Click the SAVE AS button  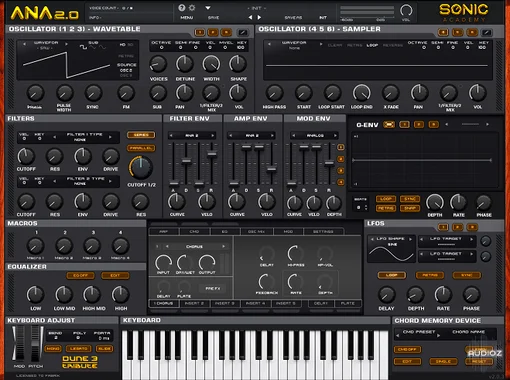[x=293, y=17]
